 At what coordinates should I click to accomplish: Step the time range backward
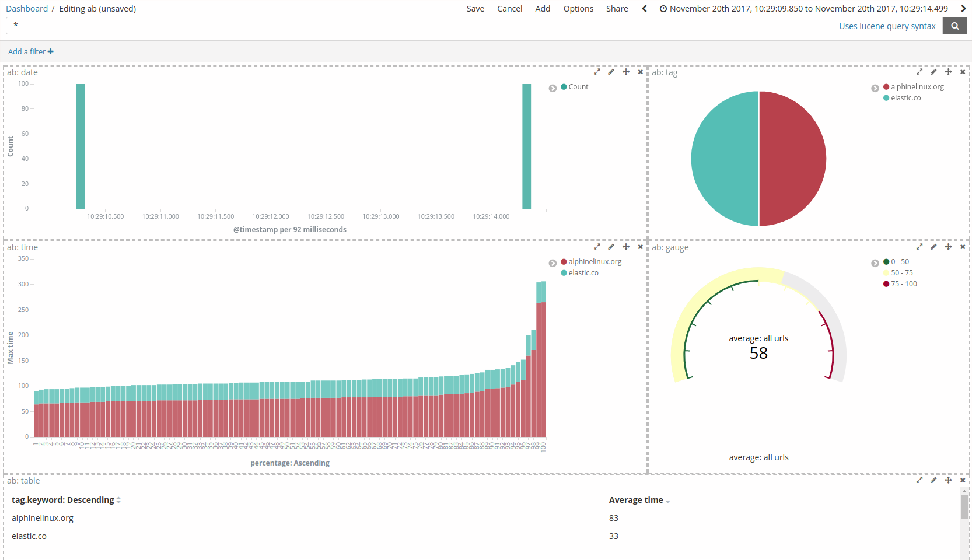[x=644, y=9]
